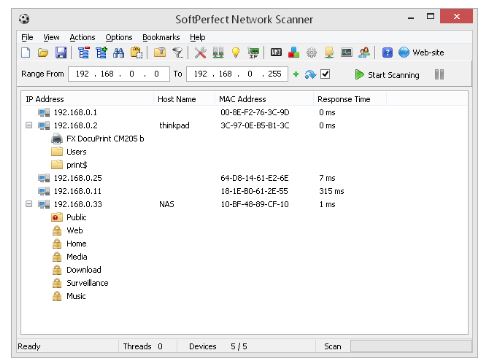
Task: Select the locked Web share
Action: 68,230
